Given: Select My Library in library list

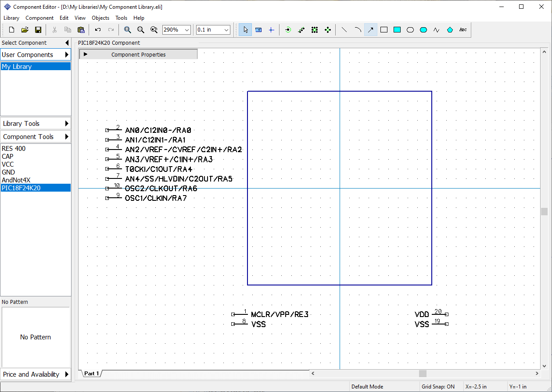Looking at the screenshot, I should (x=36, y=67).
